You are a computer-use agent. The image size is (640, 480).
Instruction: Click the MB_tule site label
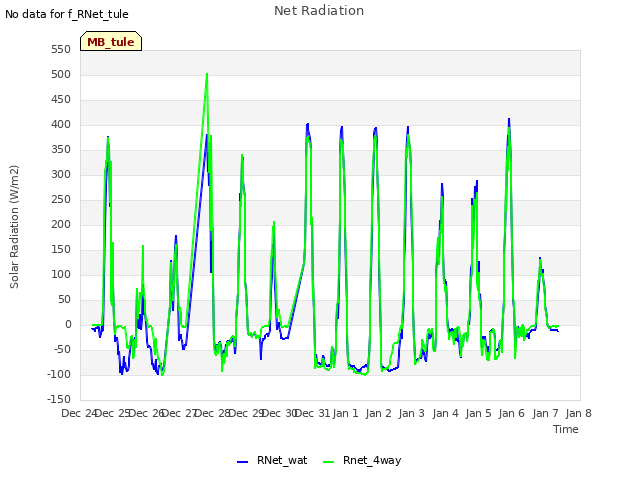(x=111, y=41)
